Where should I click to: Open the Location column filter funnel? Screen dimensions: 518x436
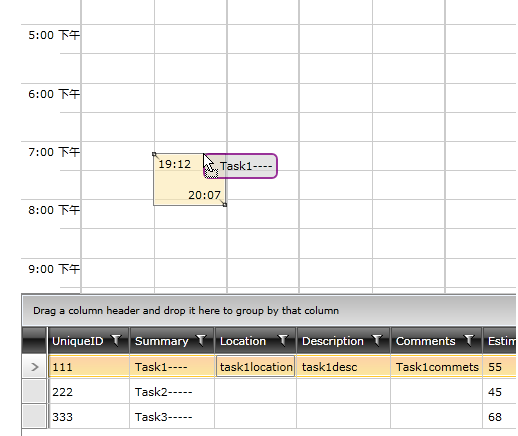283,340
